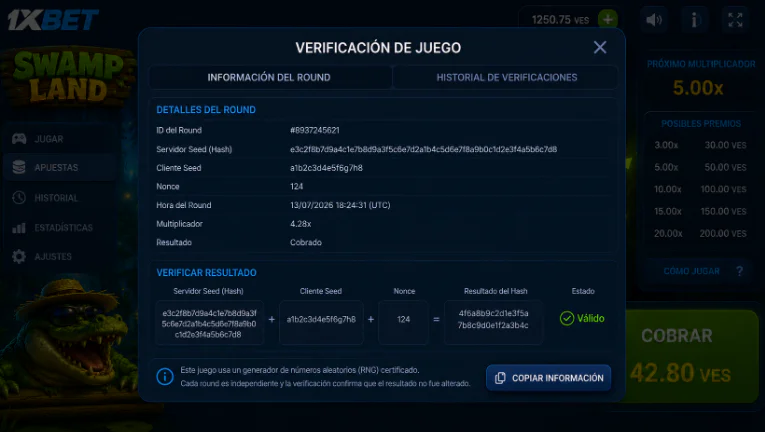The height and width of the screenshot is (432, 765).
Task: Click the coins stack icon next to Apuestas
Action: (19, 167)
